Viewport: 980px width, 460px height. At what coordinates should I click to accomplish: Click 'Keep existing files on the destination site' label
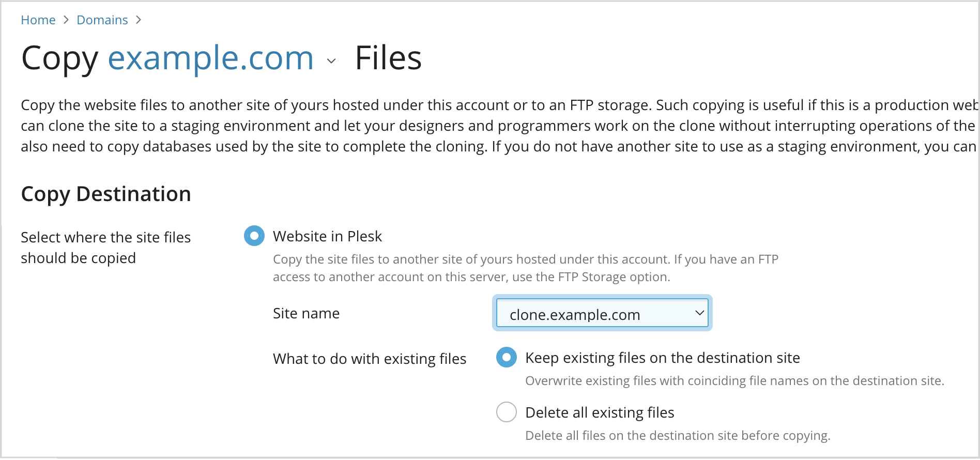click(663, 358)
